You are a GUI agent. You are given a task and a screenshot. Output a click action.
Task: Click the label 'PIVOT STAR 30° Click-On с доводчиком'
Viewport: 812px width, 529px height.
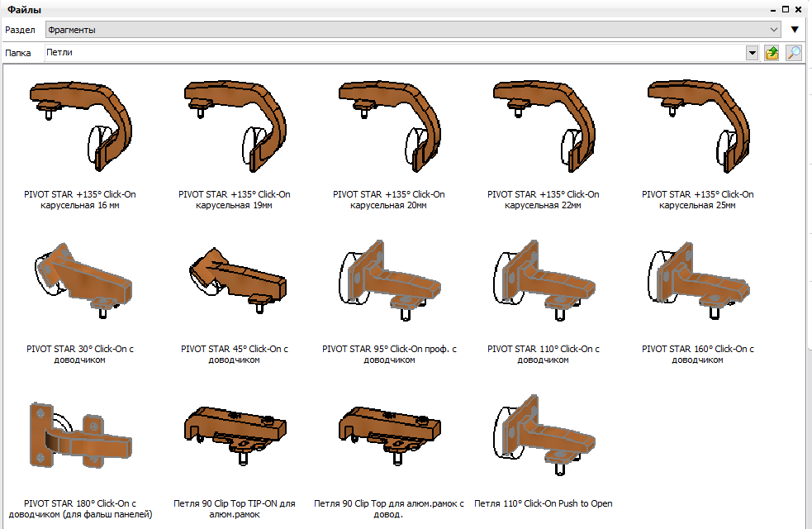[x=80, y=354]
